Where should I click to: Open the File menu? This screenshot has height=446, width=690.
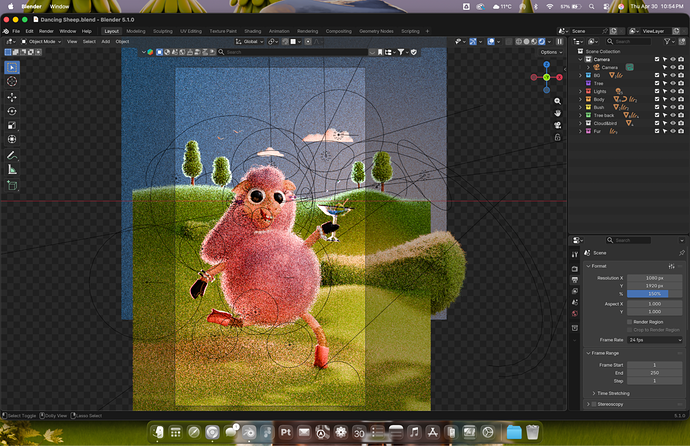coord(16,31)
